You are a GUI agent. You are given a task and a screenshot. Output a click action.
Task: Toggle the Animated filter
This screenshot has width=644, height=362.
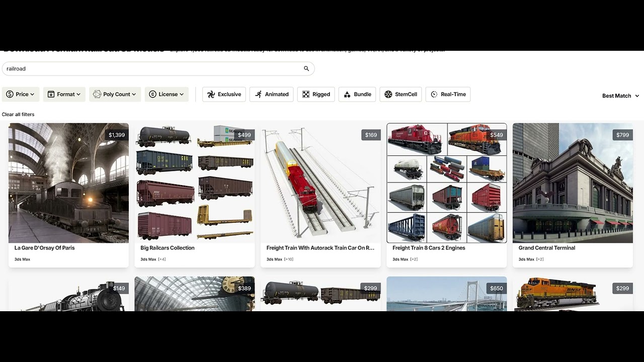tap(272, 94)
